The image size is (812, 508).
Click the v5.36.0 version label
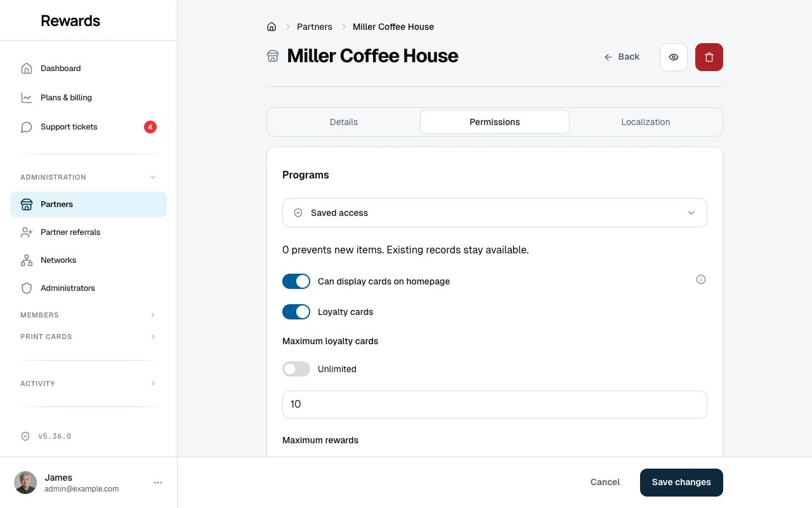coord(55,436)
